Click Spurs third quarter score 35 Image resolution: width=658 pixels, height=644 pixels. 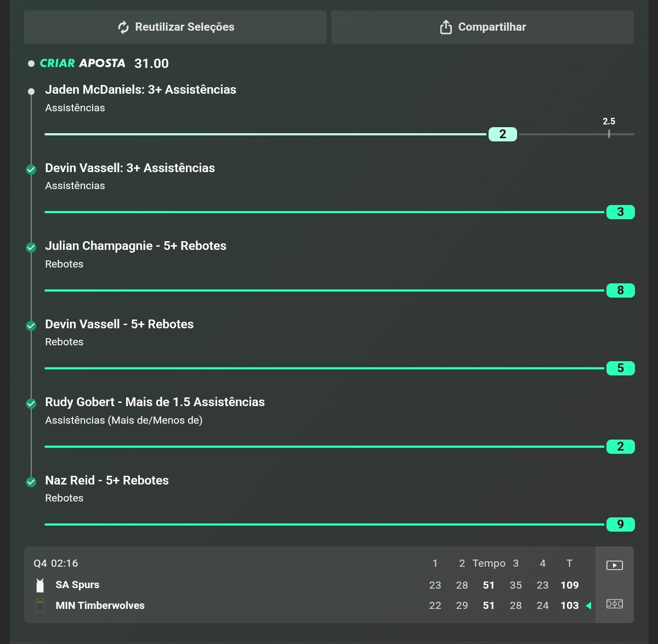(x=516, y=585)
